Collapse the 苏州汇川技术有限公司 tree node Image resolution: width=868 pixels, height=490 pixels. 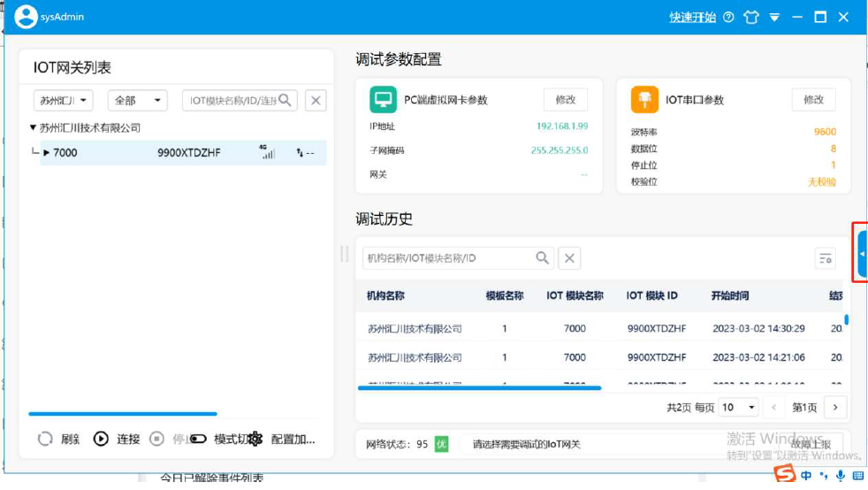coord(33,128)
